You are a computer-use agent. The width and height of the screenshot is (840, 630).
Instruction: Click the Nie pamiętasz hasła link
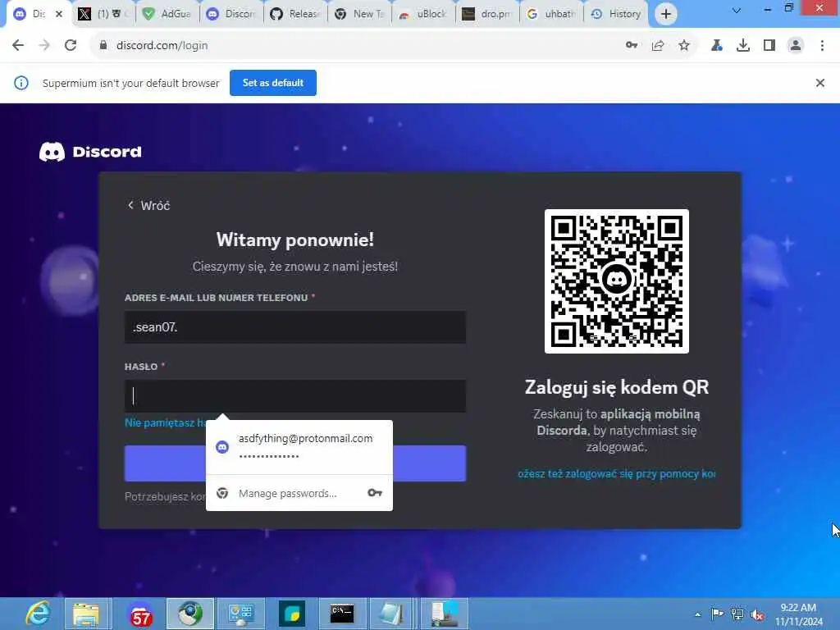click(x=165, y=422)
